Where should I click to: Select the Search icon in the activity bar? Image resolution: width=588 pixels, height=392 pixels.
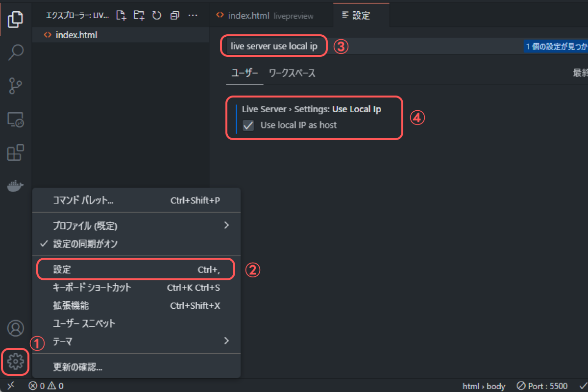point(15,52)
